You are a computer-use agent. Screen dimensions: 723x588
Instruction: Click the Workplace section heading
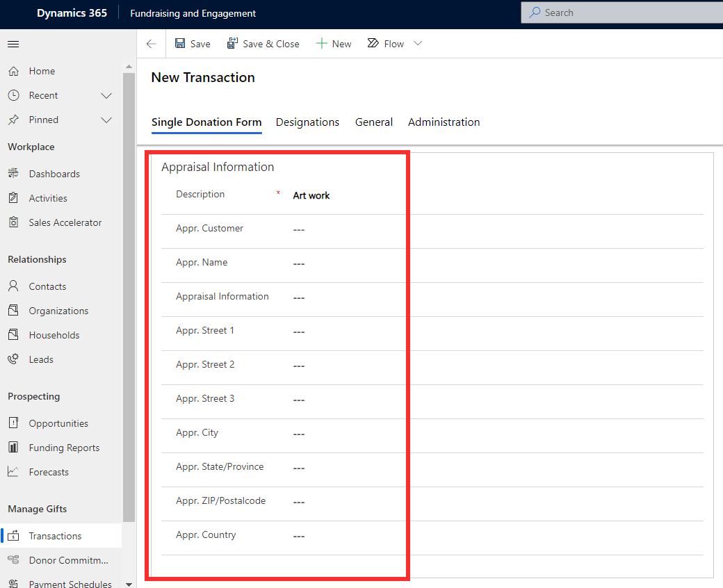click(31, 147)
